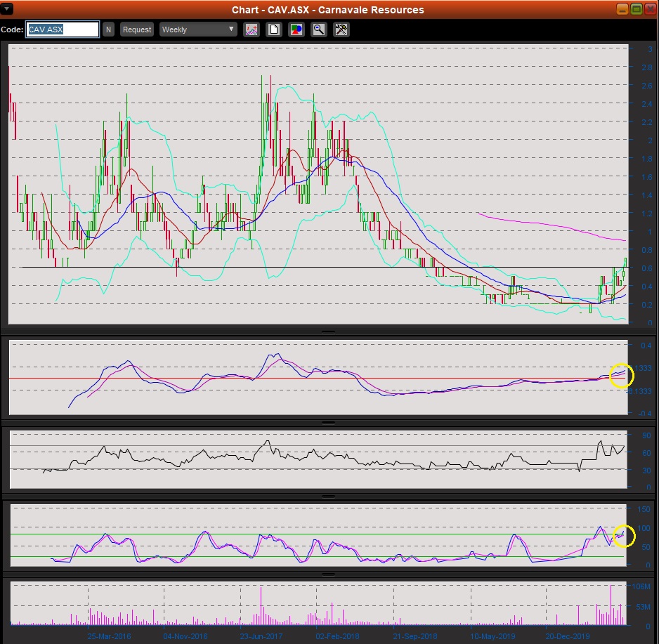This screenshot has height=644, width=659.
Task: Click the Code input field containing CAV.ASX
Action: pos(63,29)
